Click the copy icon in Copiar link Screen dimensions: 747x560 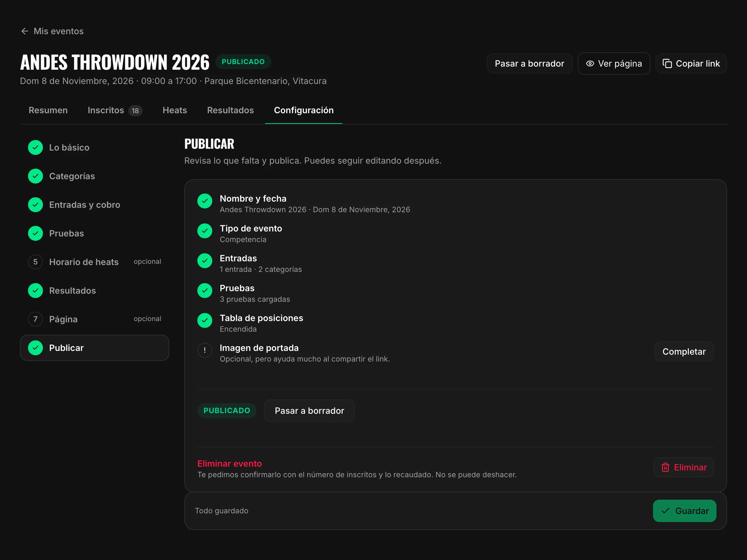click(x=667, y=63)
